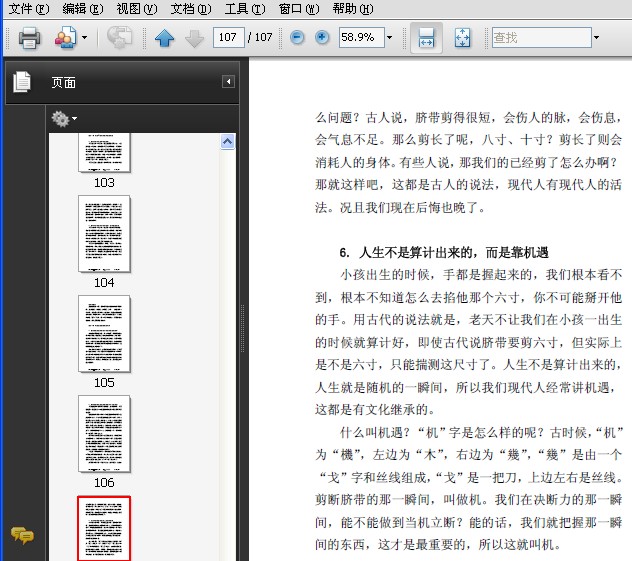
Task: Toggle single full page view mode
Action: tap(462, 38)
